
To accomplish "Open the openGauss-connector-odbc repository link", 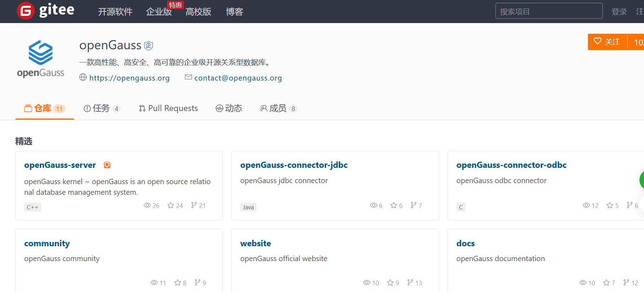I will click(511, 165).
